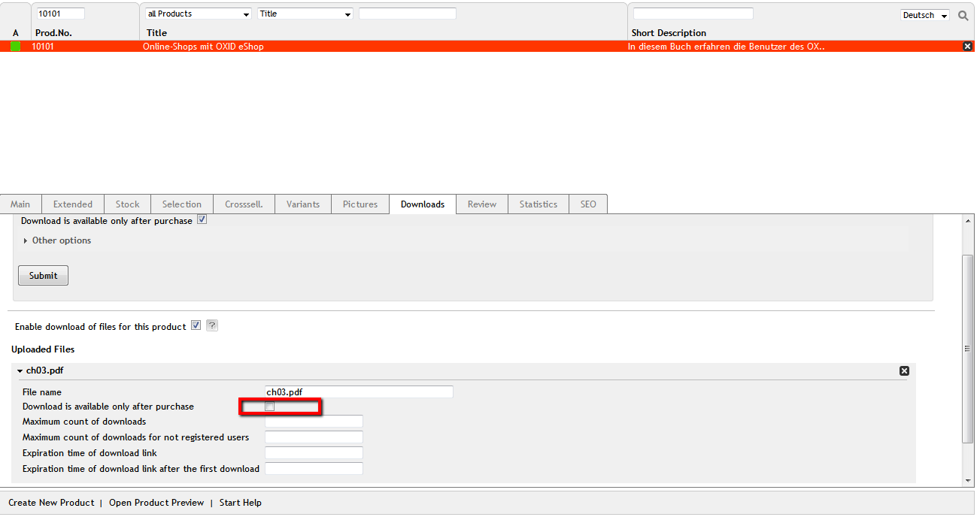Collapse the ch03.pdf file section
Viewport: 980px width, 517px height.
20,370
